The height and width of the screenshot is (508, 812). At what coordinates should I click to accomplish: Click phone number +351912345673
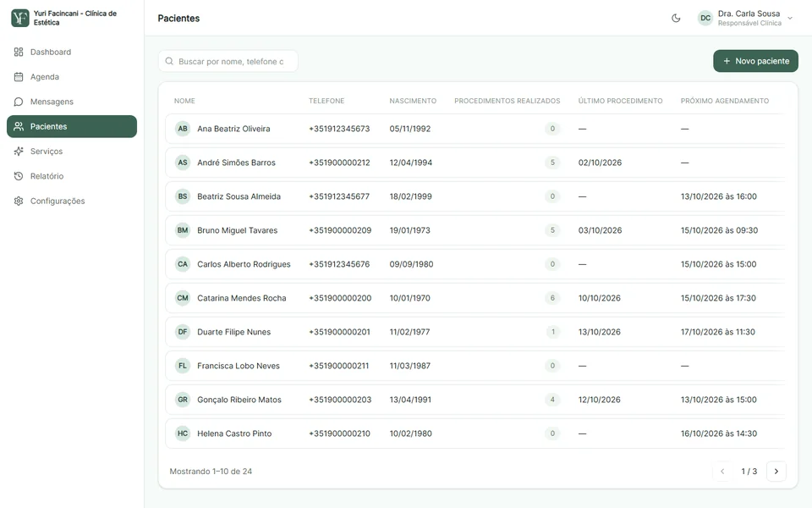pyautogui.click(x=339, y=129)
